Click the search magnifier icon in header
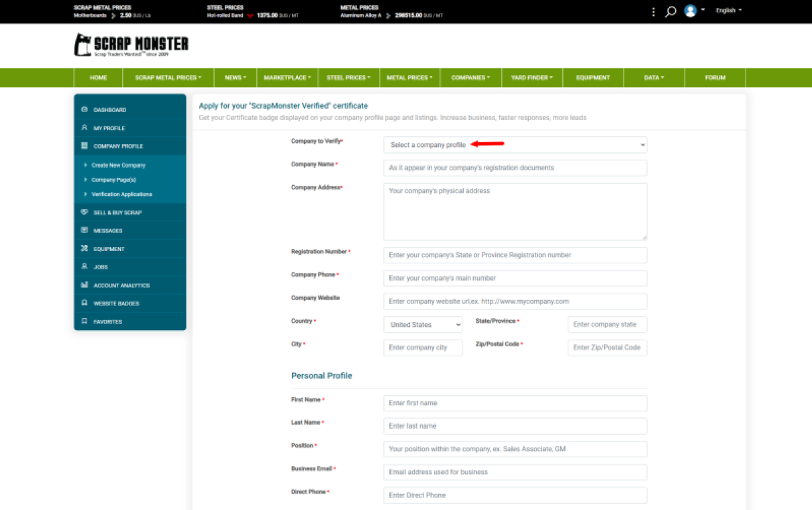The height and width of the screenshot is (510, 812). (670, 11)
